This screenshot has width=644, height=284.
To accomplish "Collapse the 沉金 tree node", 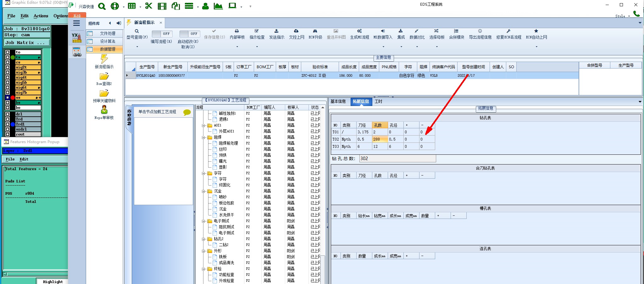I will [x=204, y=191].
